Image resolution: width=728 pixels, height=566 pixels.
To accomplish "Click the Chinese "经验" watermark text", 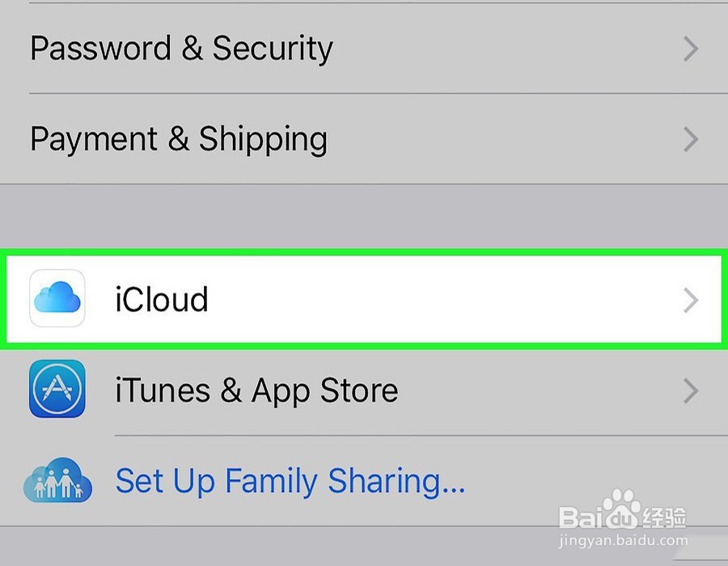I will pos(665,515).
